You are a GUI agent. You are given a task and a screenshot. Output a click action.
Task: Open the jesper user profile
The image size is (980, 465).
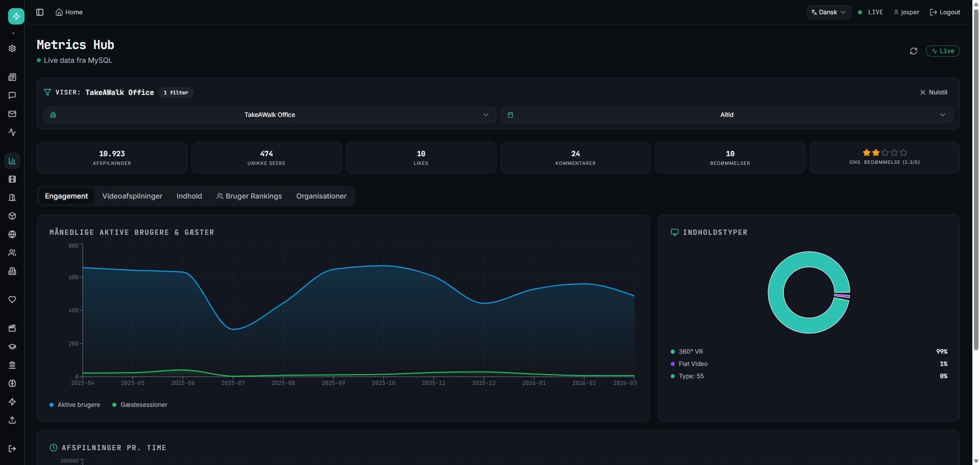point(906,12)
